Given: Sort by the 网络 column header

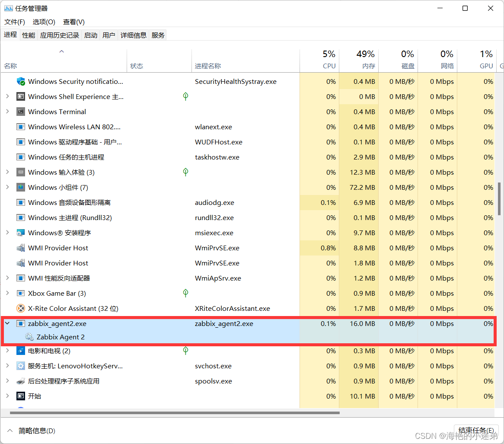Looking at the screenshot, I should click(437, 60).
